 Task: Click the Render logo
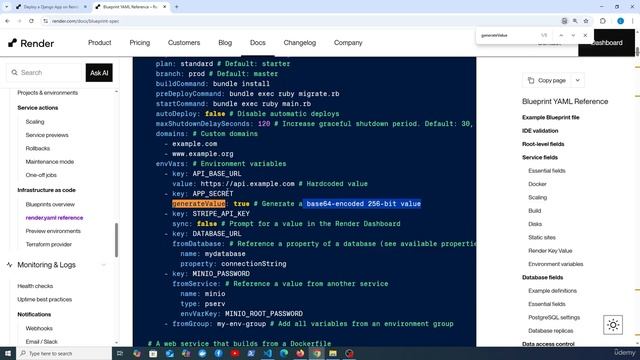coord(31,43)
